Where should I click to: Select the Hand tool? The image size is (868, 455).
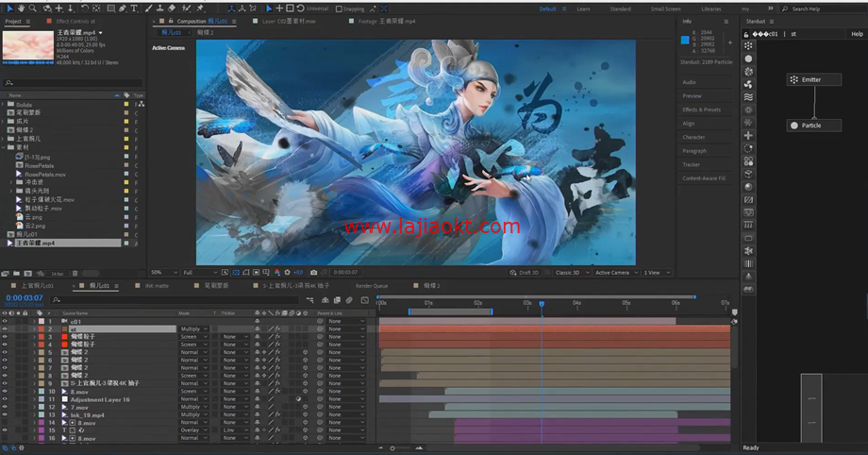click(21, 8)
